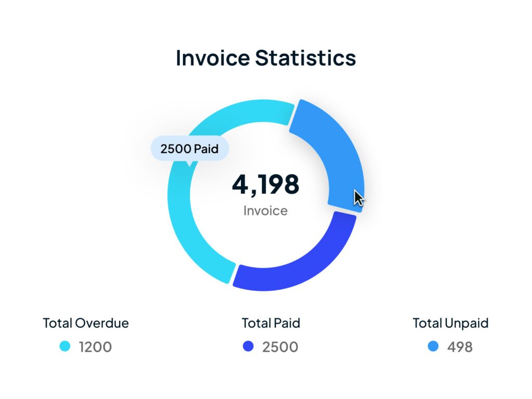Viewport: 532px width, 399px height.
Task: Click the 1200 overdue value
Action: coord(95,347)
